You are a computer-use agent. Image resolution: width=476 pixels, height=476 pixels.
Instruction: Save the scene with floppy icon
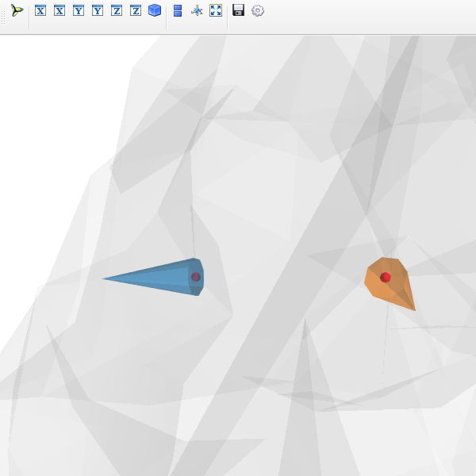click(238, 10)
